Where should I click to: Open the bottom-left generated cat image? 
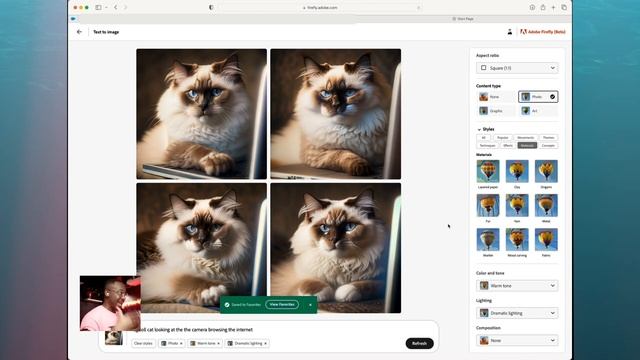tap(202, 248)
